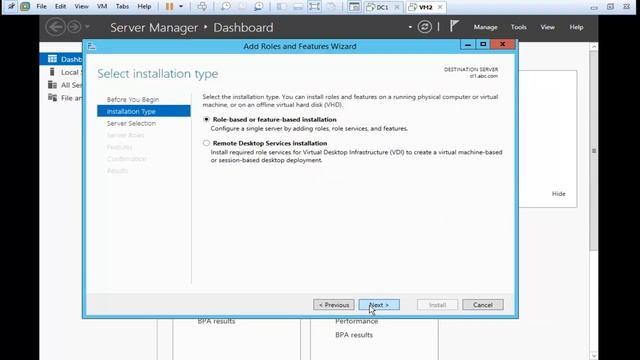This screenshot has width=640, height=360.
Task: Open the Server Manager Help menu
Action: [576, 27]
